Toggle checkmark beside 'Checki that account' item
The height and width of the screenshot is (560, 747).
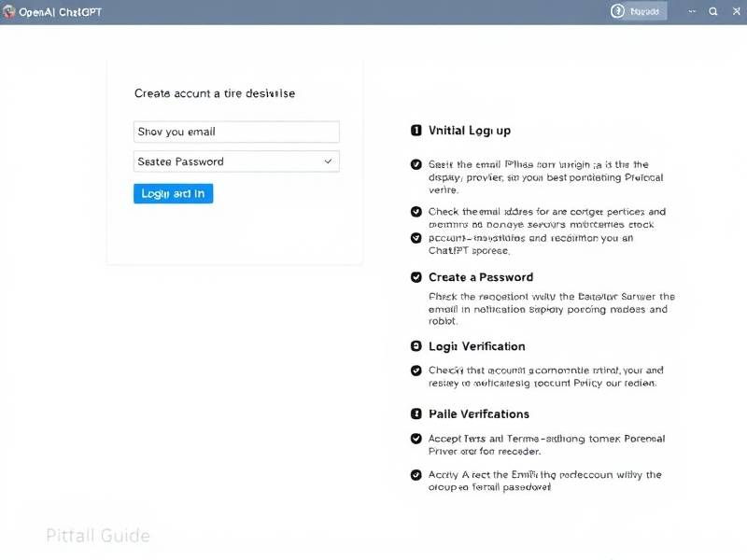click(416, 370)
